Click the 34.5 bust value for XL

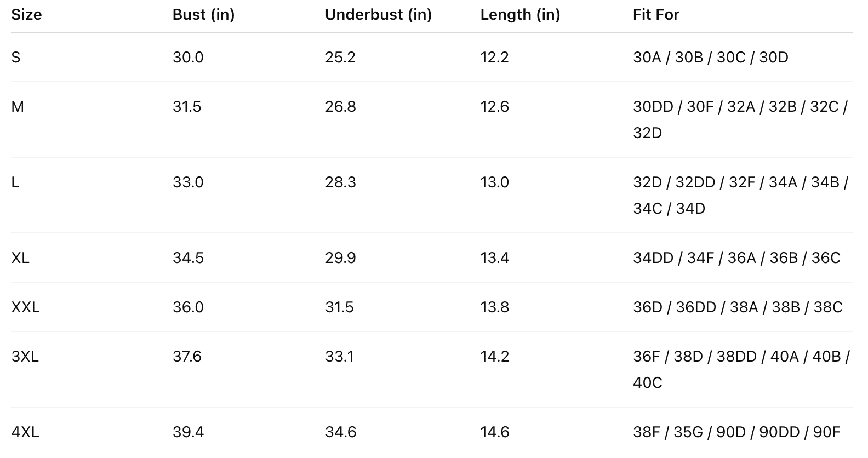pos(188,258)
